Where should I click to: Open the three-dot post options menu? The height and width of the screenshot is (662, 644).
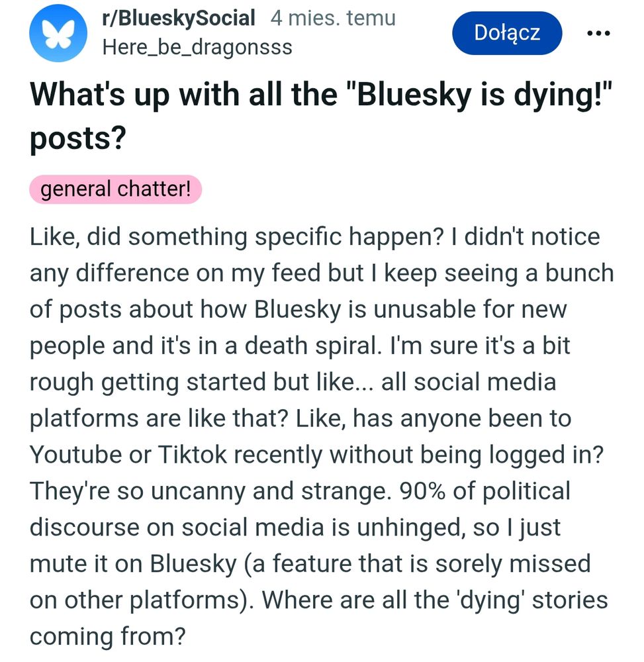click(x=598, y=34)
